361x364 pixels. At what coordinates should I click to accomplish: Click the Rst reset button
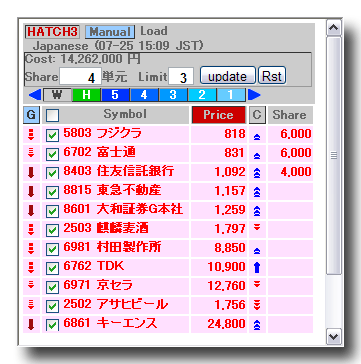click(272, 76)
